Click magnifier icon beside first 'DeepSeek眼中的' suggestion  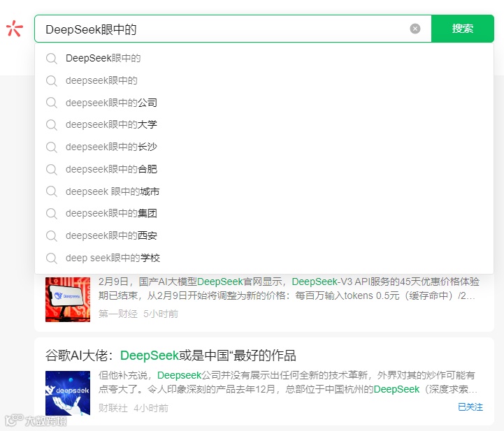(x=52, y=59)
